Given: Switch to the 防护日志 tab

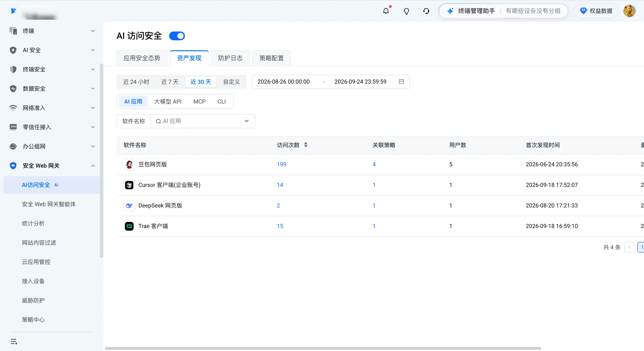Looking at the screenshot, I should click(230, 58).
